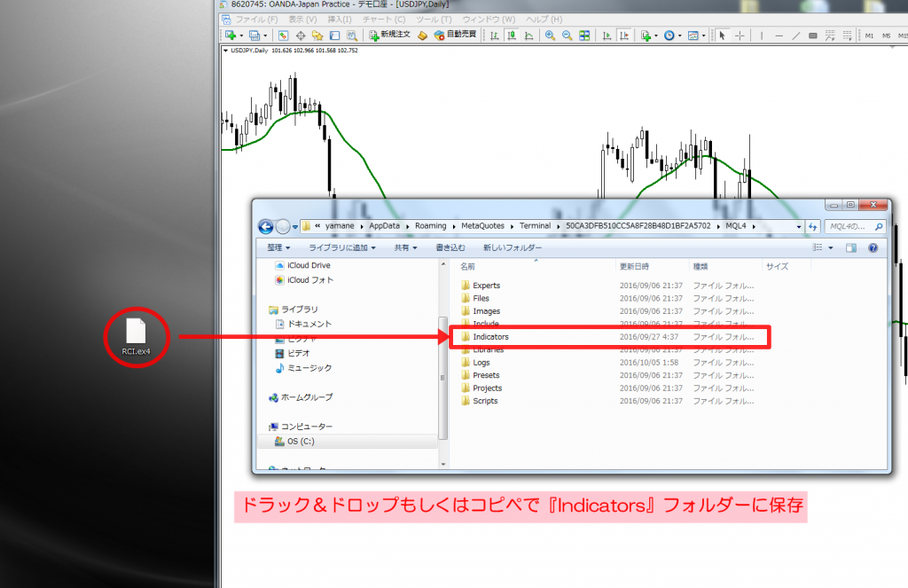Switch chart to bar chart style
The image size is (908, 588).
tap(495, 35)
